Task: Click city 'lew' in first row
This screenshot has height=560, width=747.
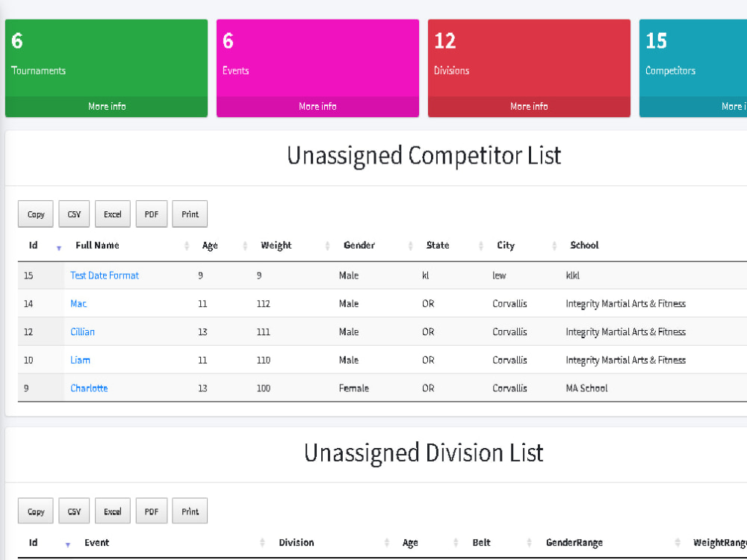Action: click(x=499, y=276)
